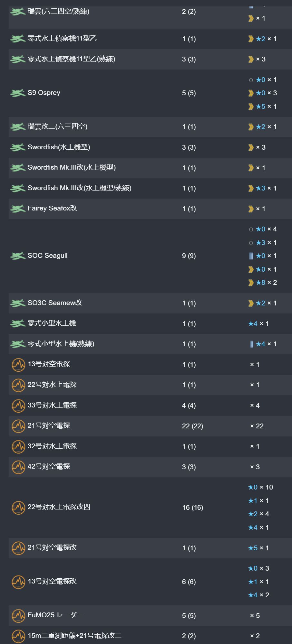292x644 pixels.
Task: Select the 15m二重測距儀+21号電探改二 item name
Action: [75, 636]
